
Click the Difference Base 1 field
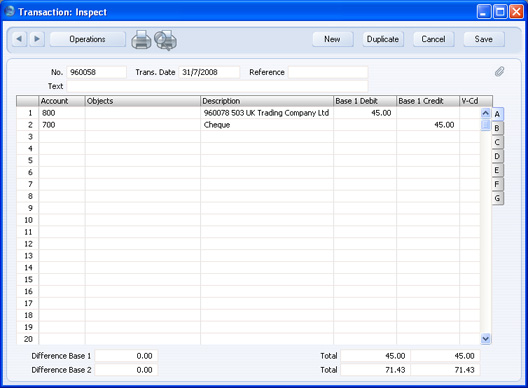click(x=126, y=356)
